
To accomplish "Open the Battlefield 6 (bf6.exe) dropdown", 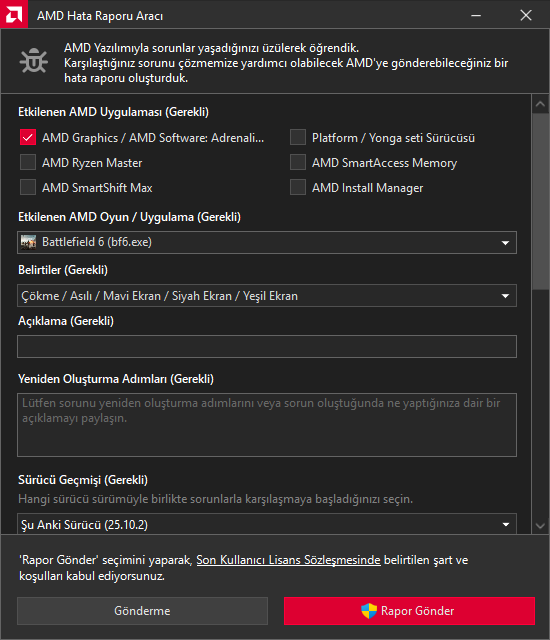I will click(267, 242).
